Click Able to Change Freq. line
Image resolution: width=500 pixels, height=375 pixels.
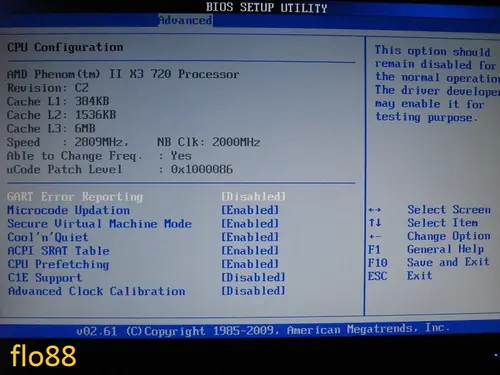coord(99,156)
